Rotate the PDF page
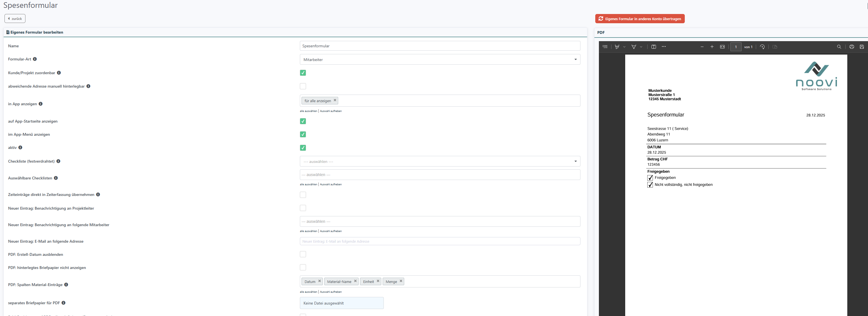Viewport: 868px width, 316px height. [762, 47]
